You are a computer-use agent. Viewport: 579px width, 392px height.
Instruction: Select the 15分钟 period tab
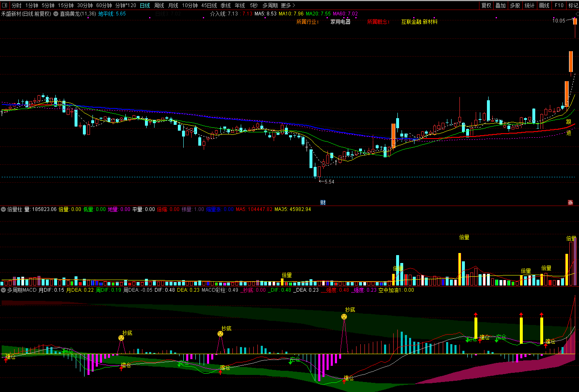coord(66,5)
